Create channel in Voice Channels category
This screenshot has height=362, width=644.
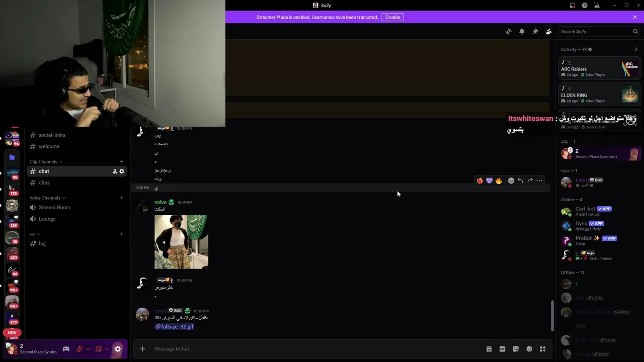click(x=122, y=198)
